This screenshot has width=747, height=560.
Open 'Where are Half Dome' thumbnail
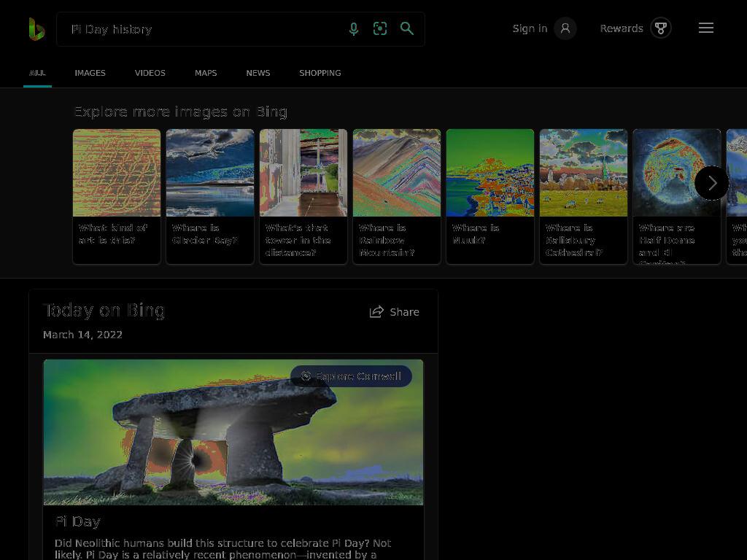677,173
